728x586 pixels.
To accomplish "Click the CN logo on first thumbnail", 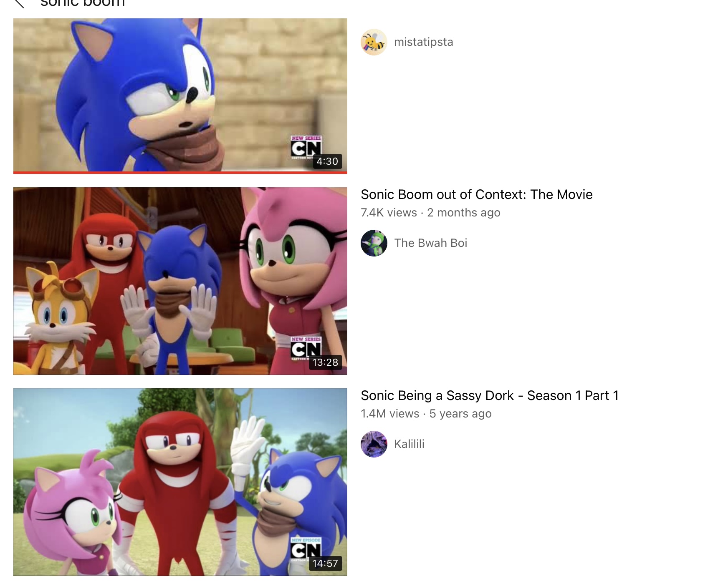I will tap(306, 146).
